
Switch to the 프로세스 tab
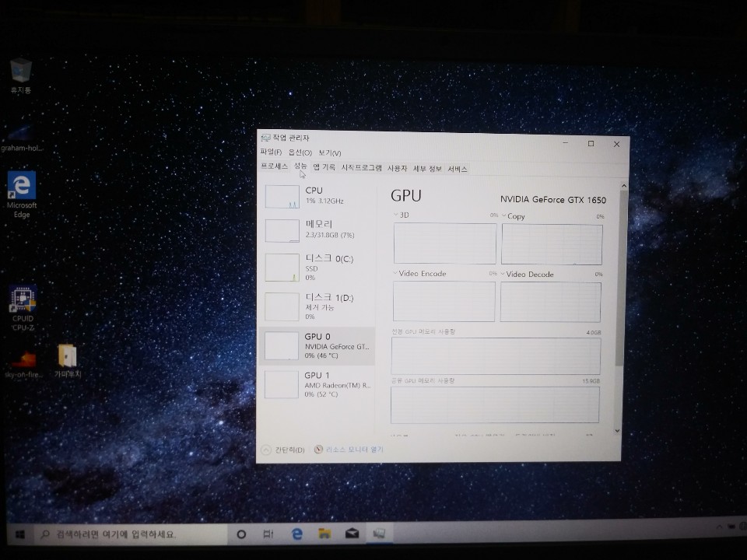pos(274,166)
